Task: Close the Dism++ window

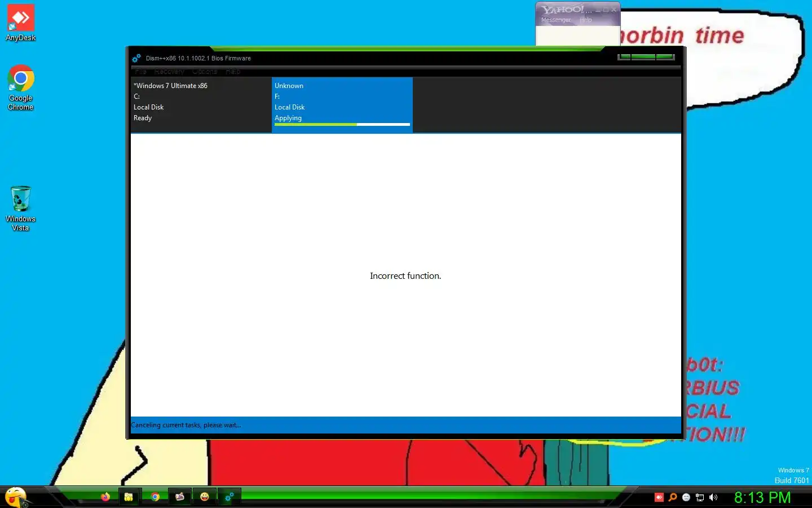Action: (x=665, y=57)
